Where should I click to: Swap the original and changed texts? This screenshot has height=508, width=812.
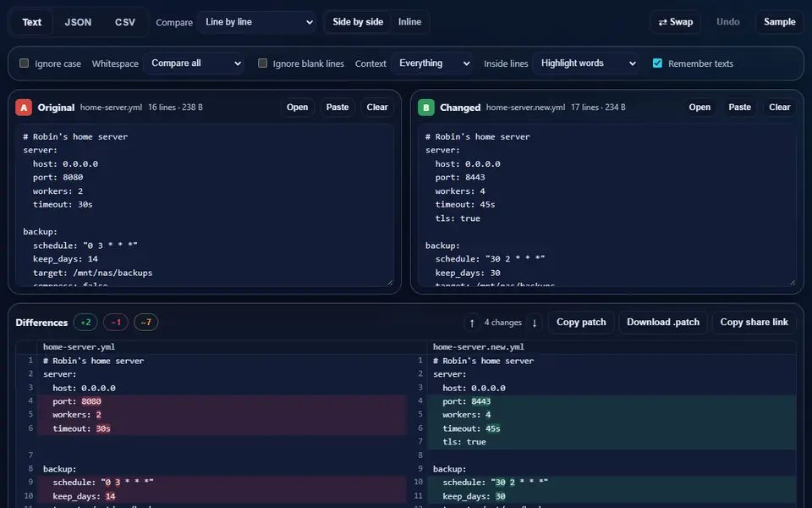675,22
